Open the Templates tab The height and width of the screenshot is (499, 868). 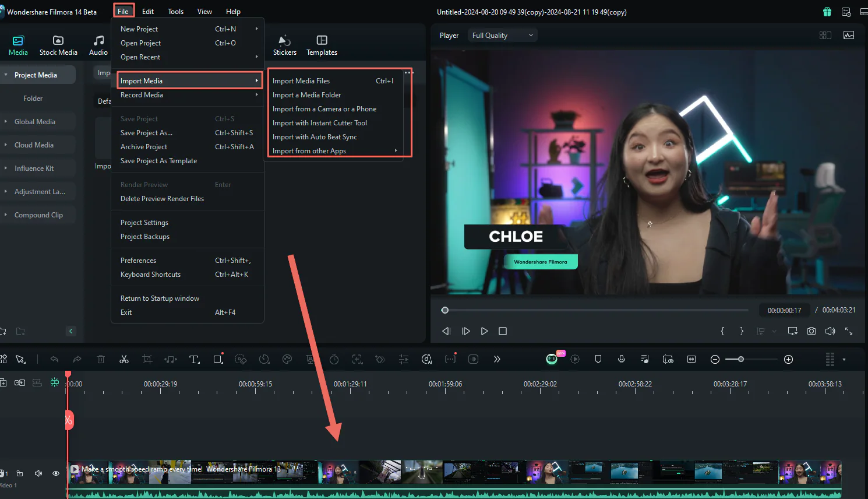click(x=322, y=45)
